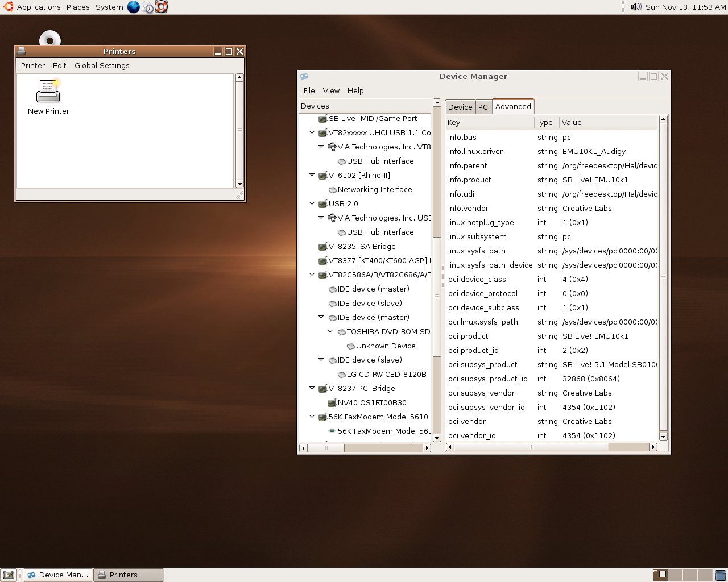The width and height of the screenshot is (728, 582).
Task: Click the Value column header
Action: click(x=608, y=123)
